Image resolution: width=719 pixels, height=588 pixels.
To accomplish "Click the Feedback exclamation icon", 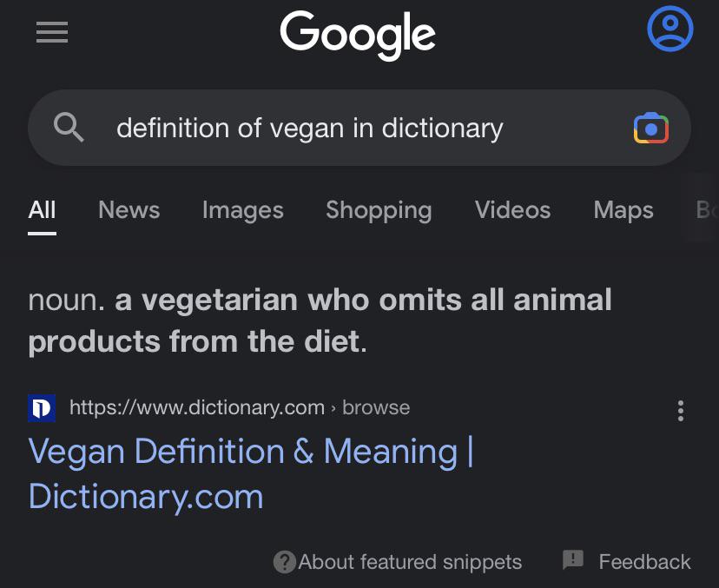I will (x=572, y=560).
